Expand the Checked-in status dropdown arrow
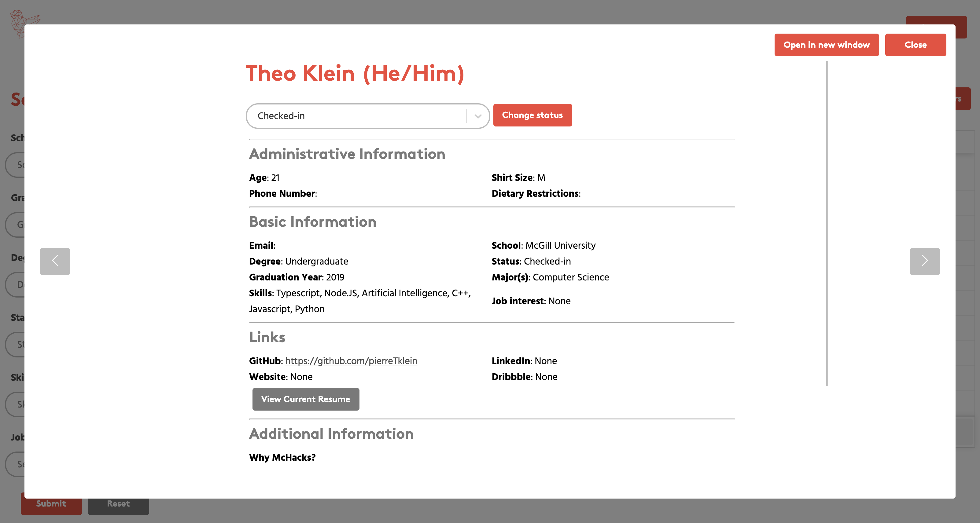This screenshot has height=523, width=980. tap(478, 116)
